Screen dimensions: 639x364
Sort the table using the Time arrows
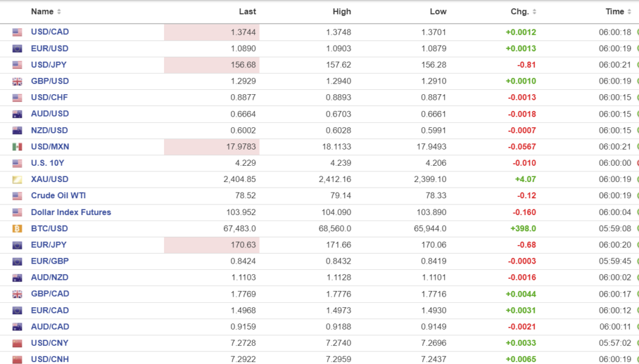coord(628,12)
